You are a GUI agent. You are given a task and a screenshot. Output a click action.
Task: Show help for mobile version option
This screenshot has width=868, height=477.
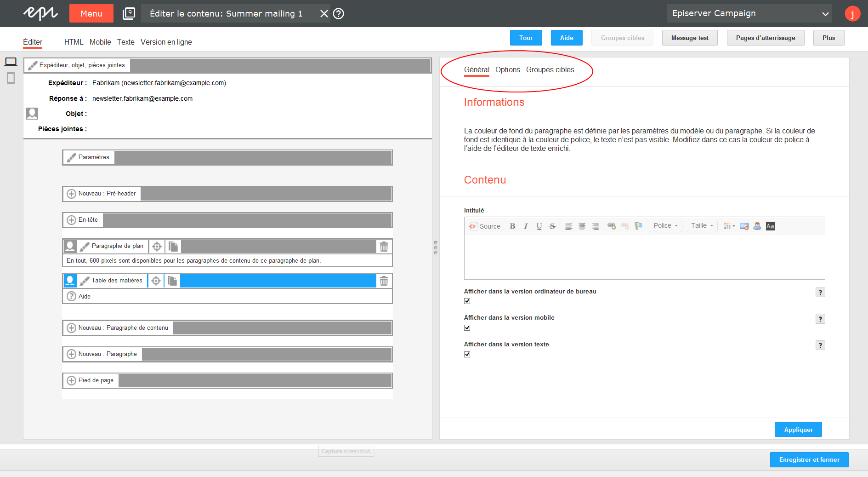(x=820, y=319)
